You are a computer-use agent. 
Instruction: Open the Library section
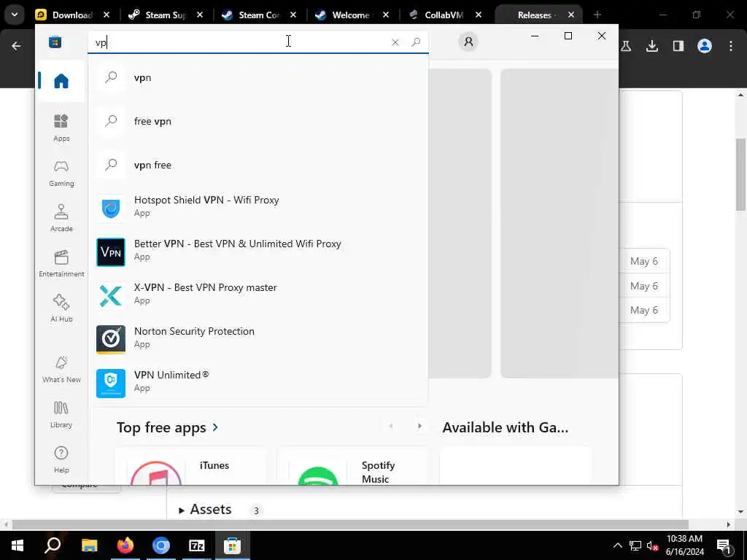coord(61,414)
